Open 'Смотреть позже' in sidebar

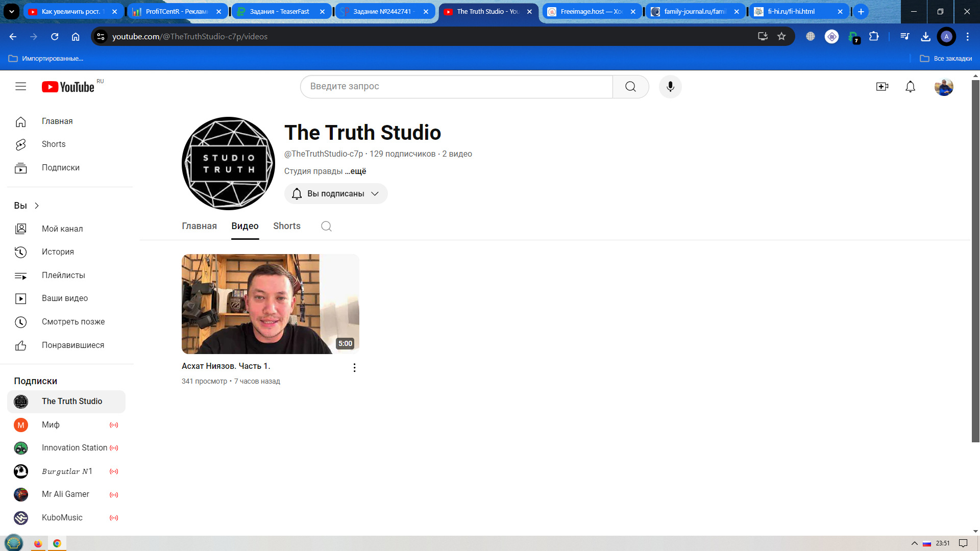(x=66, y=322)
